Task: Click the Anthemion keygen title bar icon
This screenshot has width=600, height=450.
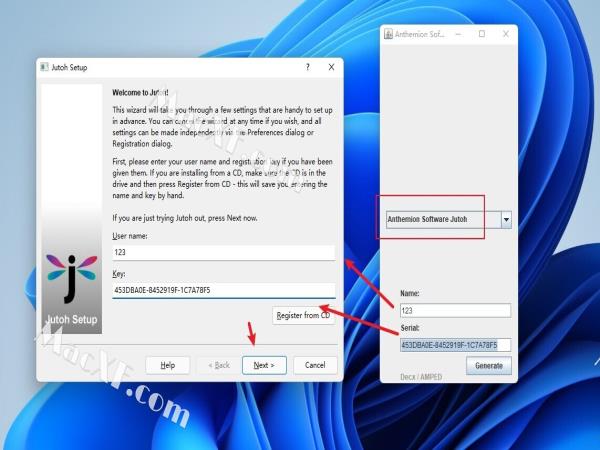Action: (x=388, y=34)
